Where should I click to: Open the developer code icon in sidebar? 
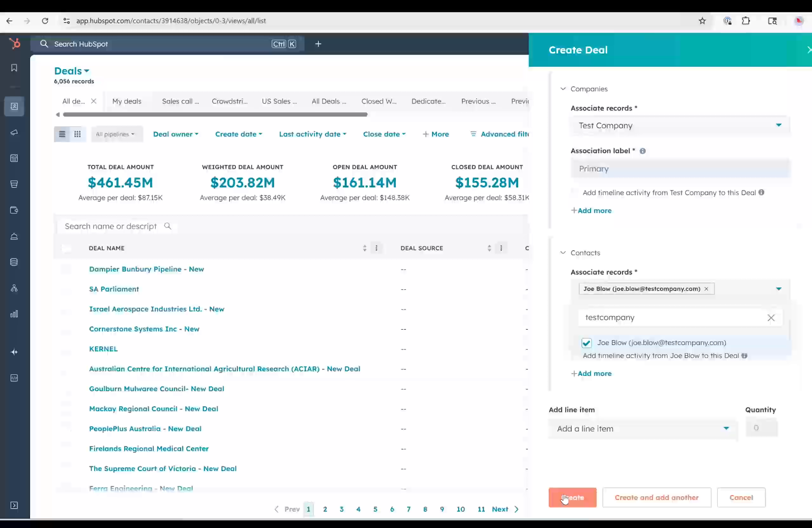pyautogui.click(x=14, y=378)
